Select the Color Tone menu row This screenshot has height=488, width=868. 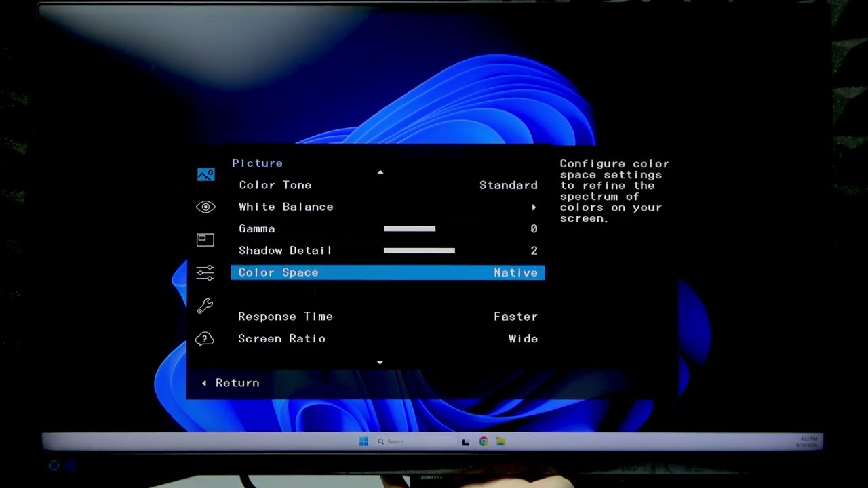pos(388,185)
